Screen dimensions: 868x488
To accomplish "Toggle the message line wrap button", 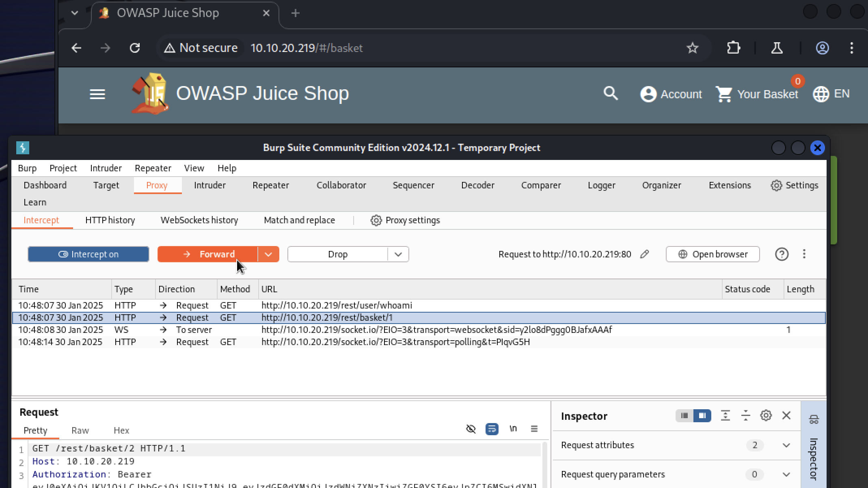I will click(x=492, y=429).
